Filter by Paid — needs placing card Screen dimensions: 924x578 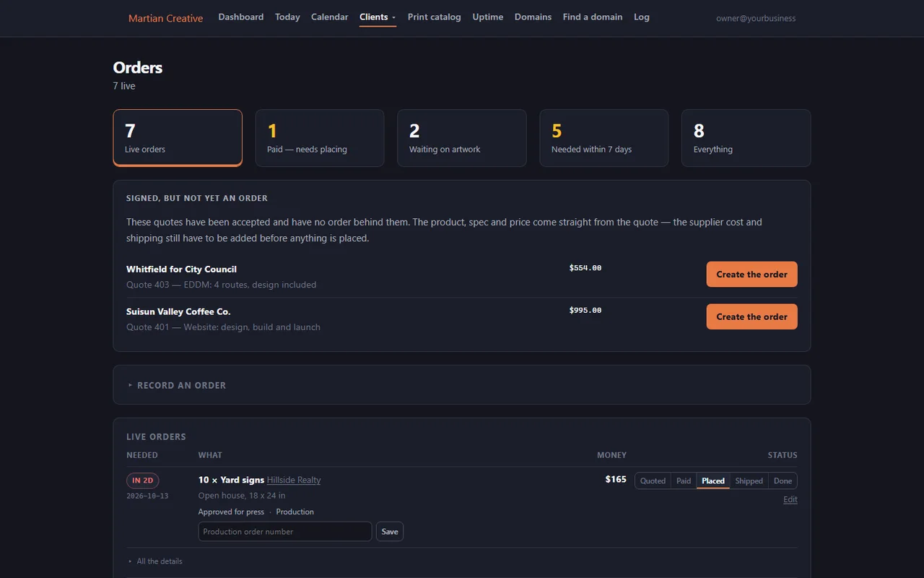320,138
